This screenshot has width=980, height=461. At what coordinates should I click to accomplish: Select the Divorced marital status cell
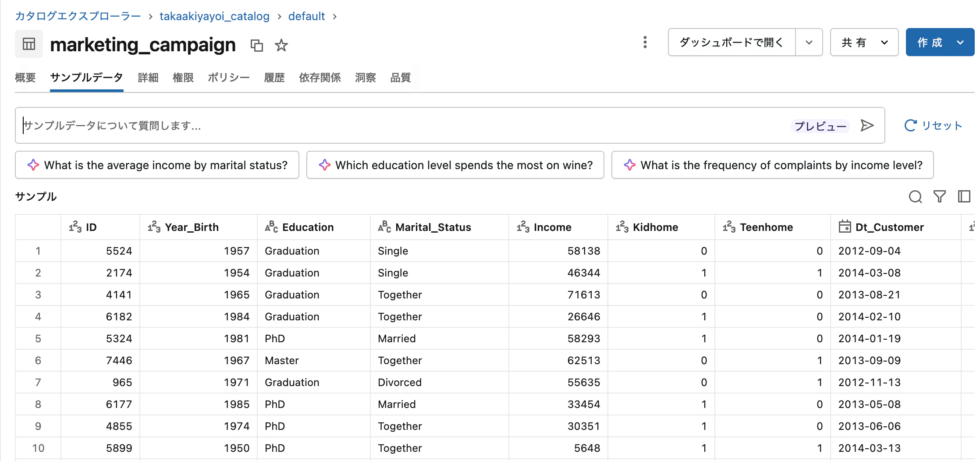(x=440, y=382)
